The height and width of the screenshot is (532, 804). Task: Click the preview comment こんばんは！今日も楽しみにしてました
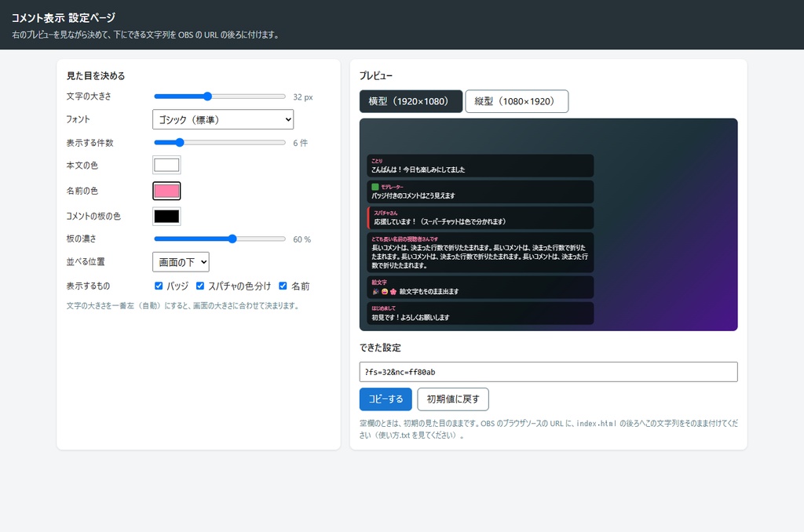(x=481, y=166)
